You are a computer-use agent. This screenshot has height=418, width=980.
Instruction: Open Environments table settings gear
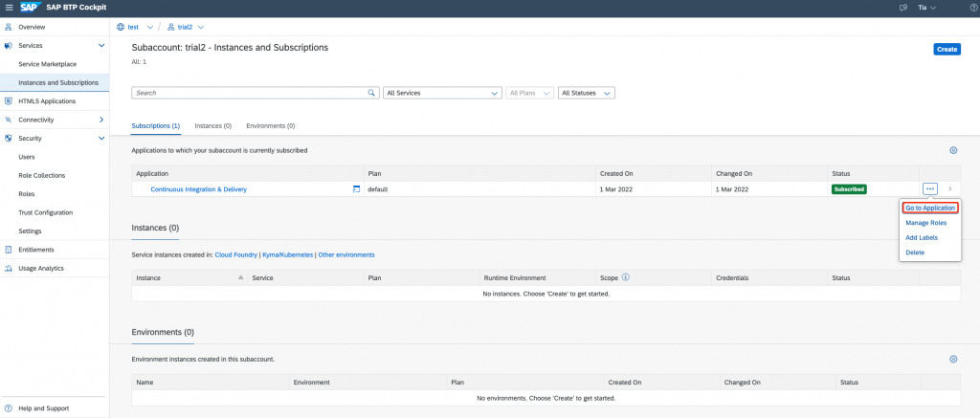(x=953, y=360)
